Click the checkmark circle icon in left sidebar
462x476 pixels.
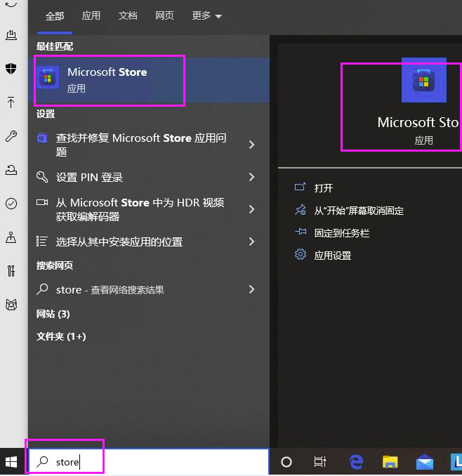(x=11, y=204)
